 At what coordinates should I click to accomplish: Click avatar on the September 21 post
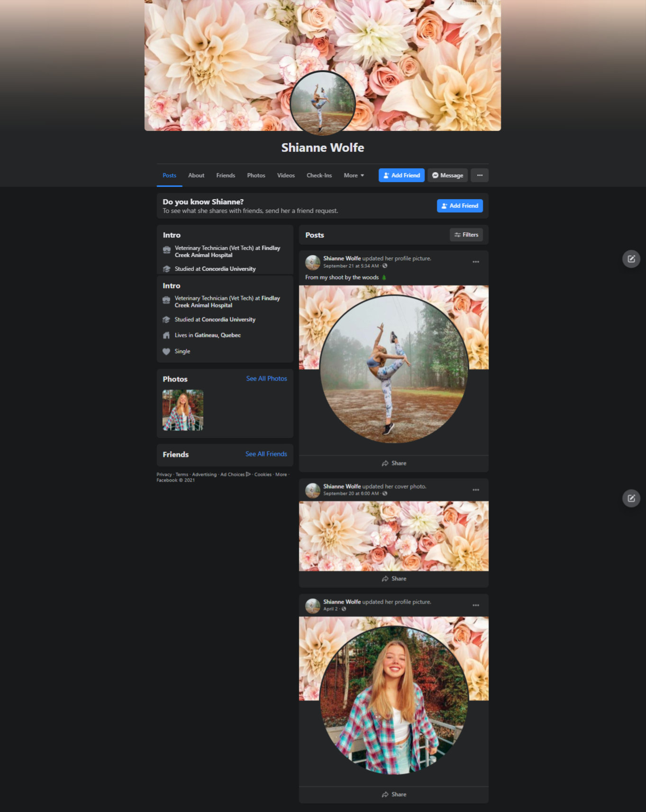pyautogui.click(x=313, y=262)
